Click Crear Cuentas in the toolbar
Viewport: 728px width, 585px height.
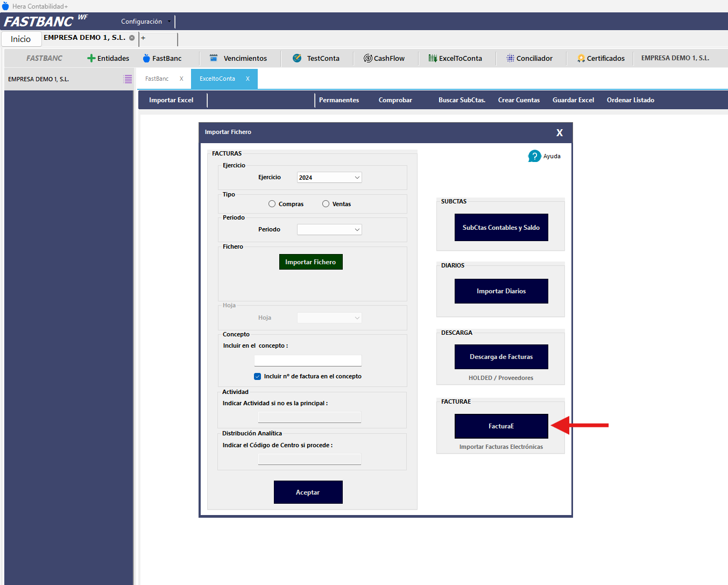[519, 100]
